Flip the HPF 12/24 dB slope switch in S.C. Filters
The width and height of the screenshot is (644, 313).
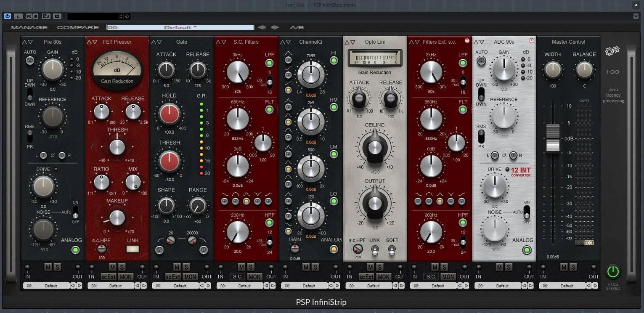coord(270,242)
